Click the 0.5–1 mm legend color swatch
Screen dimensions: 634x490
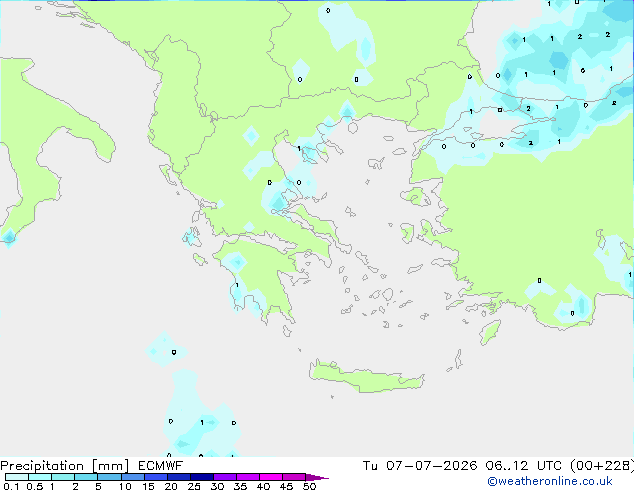pos(40,477)
